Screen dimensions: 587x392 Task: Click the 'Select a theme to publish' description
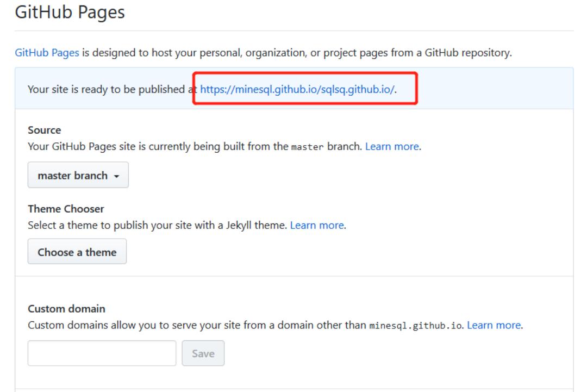pos(158,225)
